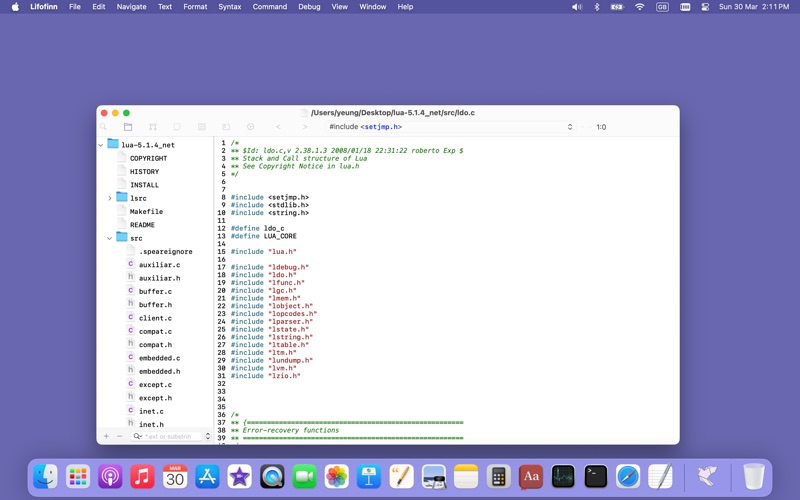Select auxiliar.c in file tree
Viewport: 800px width, 500px height.
point(159,265)
